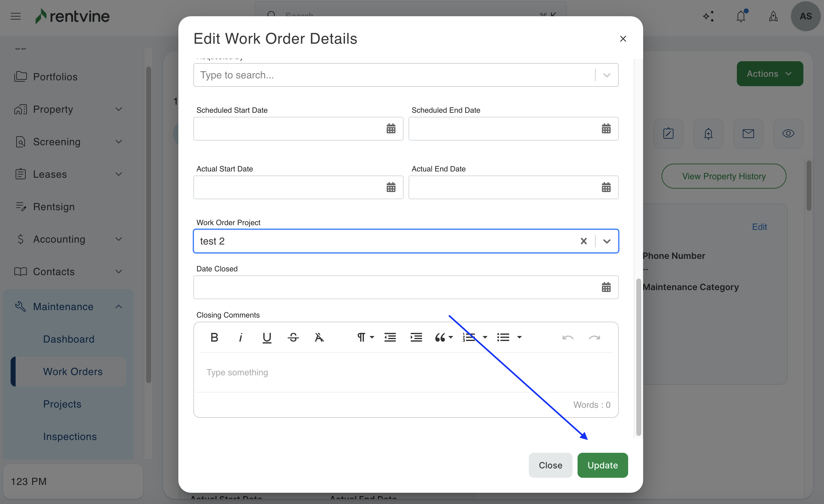
Task: Toggle the eye visibility icon button
Action: 788,134
